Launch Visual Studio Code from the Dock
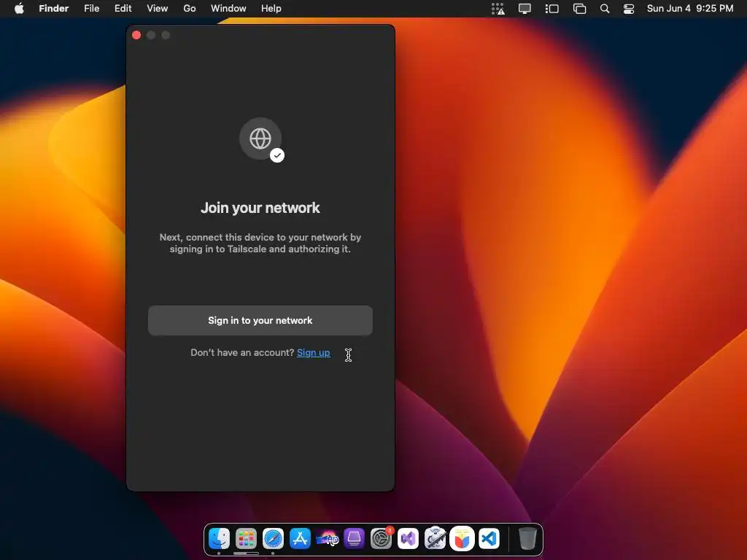 pyautogui.click(x=489, y=539)
